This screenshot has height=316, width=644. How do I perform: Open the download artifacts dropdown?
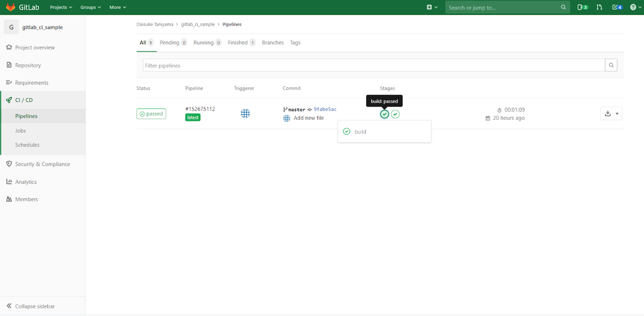click(611, 113)
